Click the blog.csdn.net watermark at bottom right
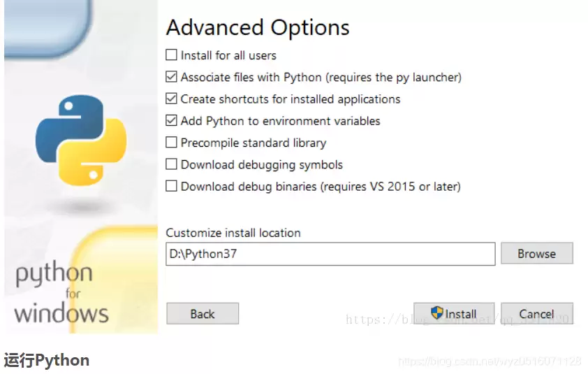 pyautogui.click(x=489, y=361)
